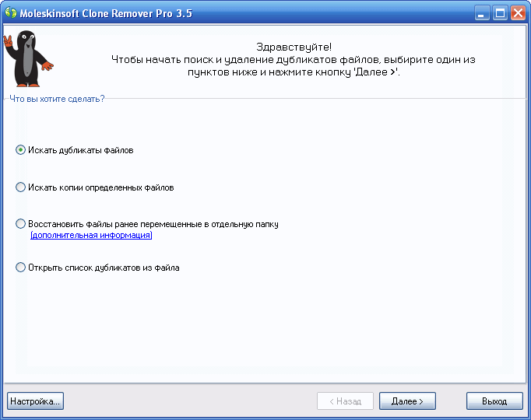Click the mole mascot image
This screenshot has width=531, height=420.
click(29, 58)
